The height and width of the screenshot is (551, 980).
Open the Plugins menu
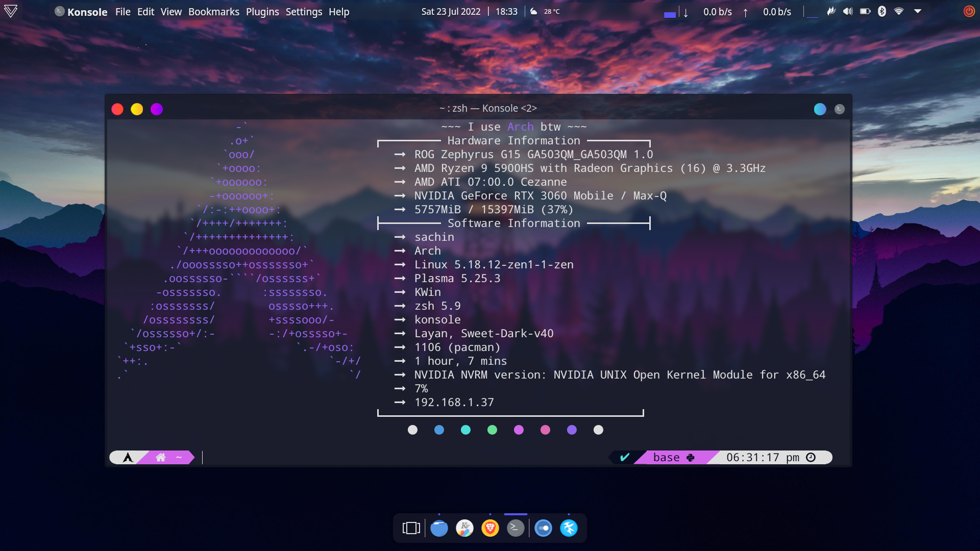click(262, 12)
